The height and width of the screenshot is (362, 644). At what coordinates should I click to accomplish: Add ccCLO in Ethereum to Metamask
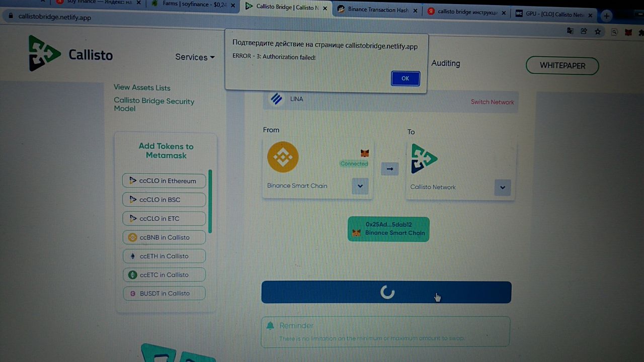tap(164, 181)
